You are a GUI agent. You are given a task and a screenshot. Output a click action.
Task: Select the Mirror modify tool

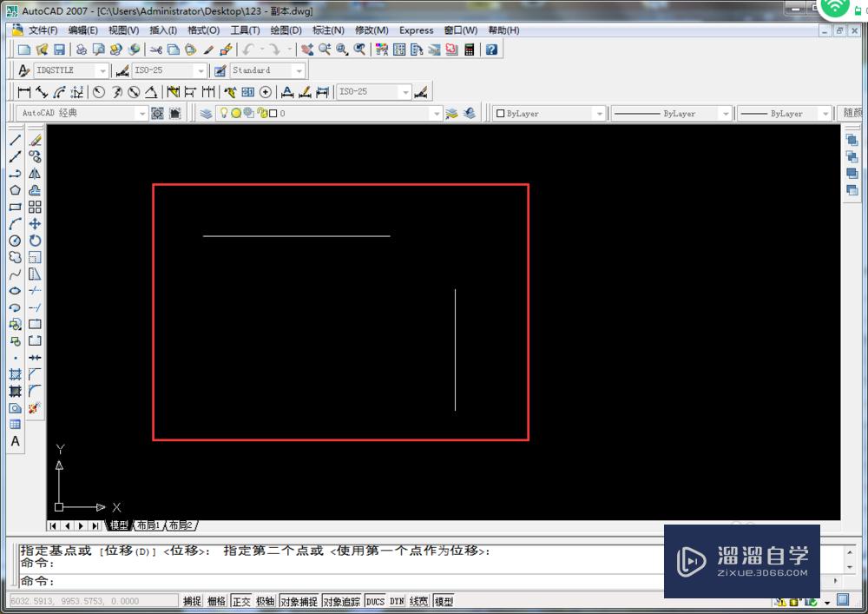[x=35, y=172]
